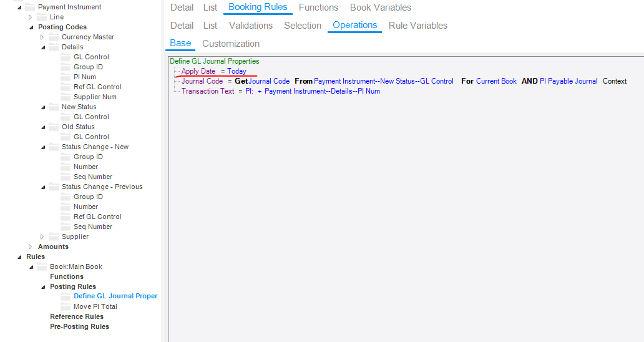Expand the Amounts node

30,247
